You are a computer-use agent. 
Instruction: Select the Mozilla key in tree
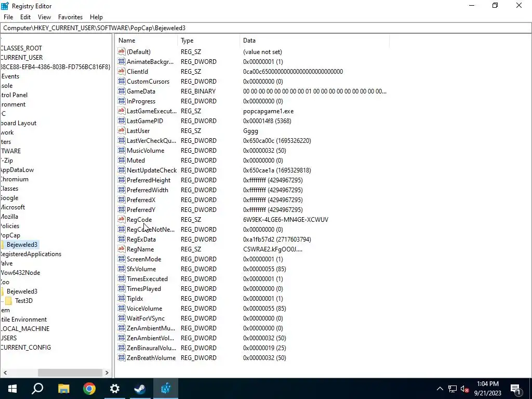click(x=9, y=217)
